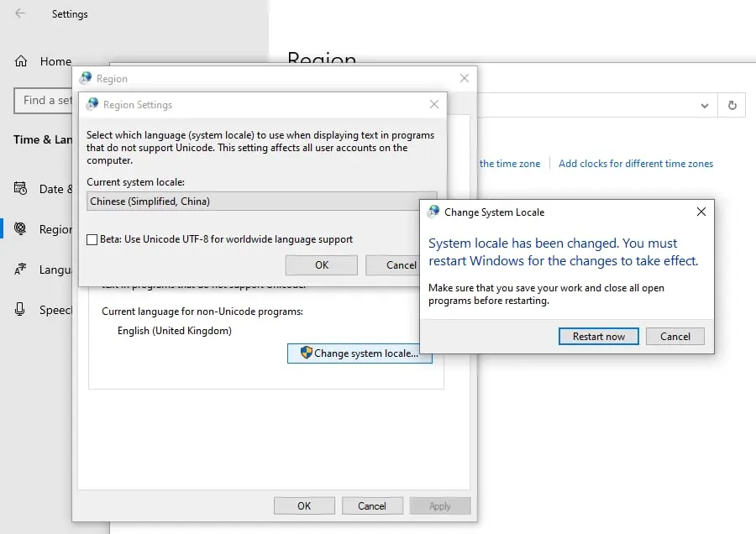Screen dimensions: 756x534
Task: Close the Change System Locale dialog
Action: click(x=701, y=212)
